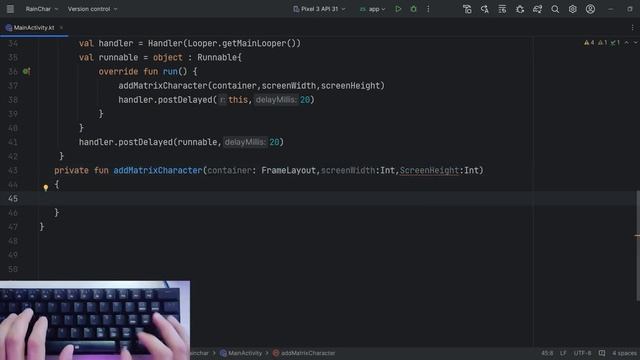The image size is (640, 360).
Task: Run the app with the green play button
Action: (398, 9)
